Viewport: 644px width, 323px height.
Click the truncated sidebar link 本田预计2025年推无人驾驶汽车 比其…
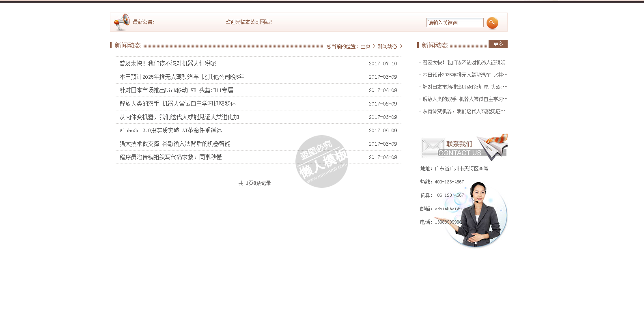coord(465,75)
